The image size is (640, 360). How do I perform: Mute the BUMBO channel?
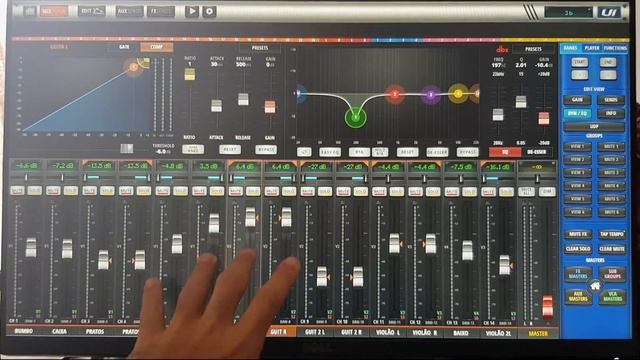click(x=17, y=191)
